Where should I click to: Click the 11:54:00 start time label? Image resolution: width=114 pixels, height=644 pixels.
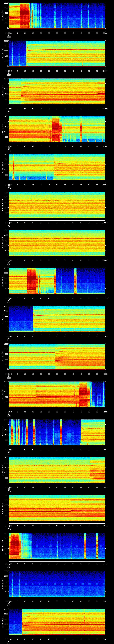(9, 109)
